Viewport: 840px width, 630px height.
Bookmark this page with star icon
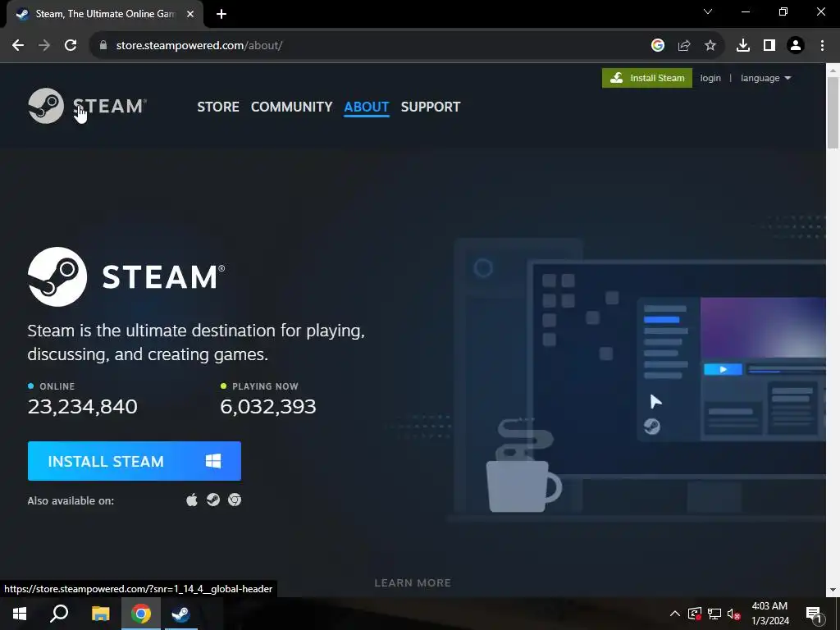(710, 45)
